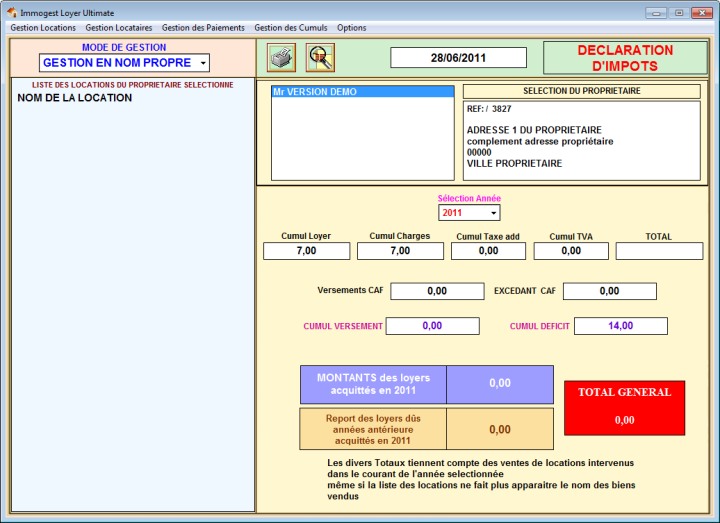The height and width of the screenshot is (523, 720).
Task: Open the Options menu
Action: [351, 28]
